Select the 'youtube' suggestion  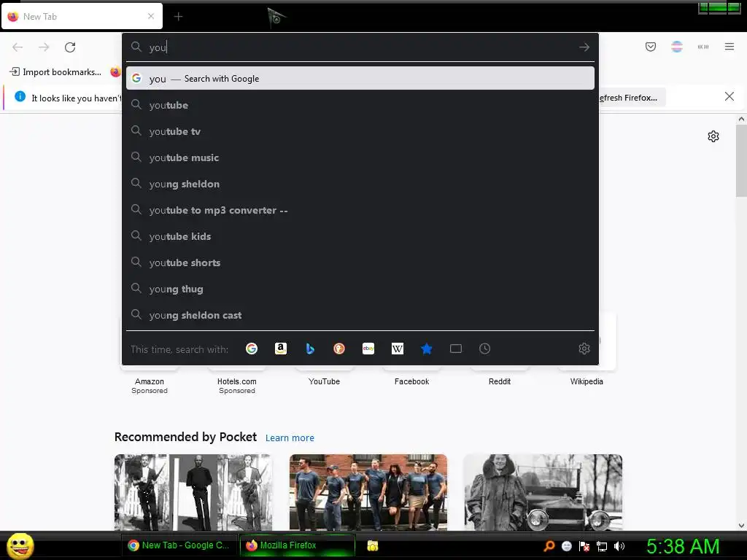coord(360,105)
